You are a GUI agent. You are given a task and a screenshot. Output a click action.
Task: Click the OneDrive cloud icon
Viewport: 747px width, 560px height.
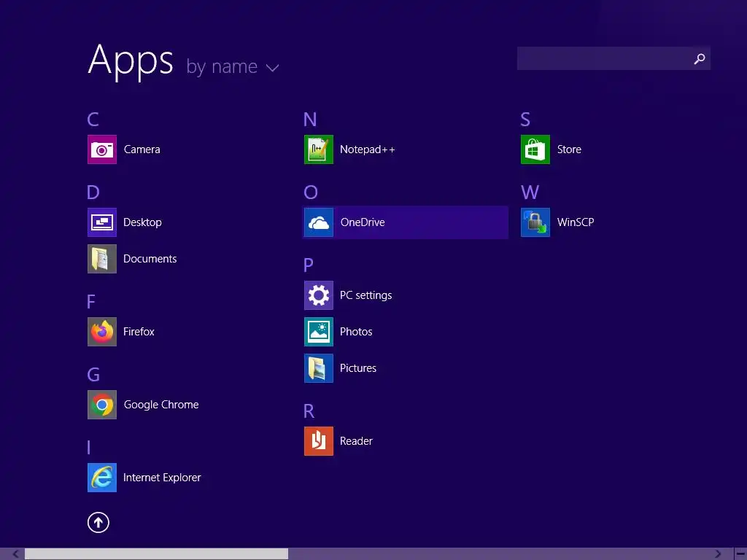pos(319,222)
